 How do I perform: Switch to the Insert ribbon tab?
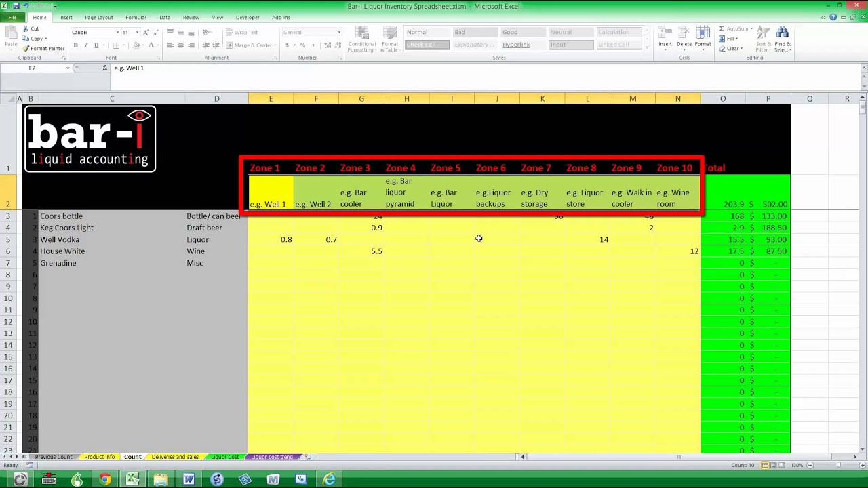(66, 18)
